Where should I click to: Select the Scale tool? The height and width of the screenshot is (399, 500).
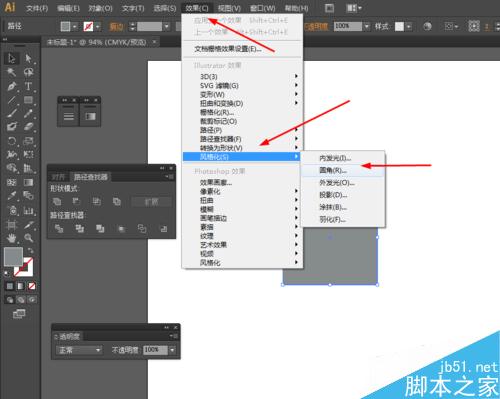[28, 141]
